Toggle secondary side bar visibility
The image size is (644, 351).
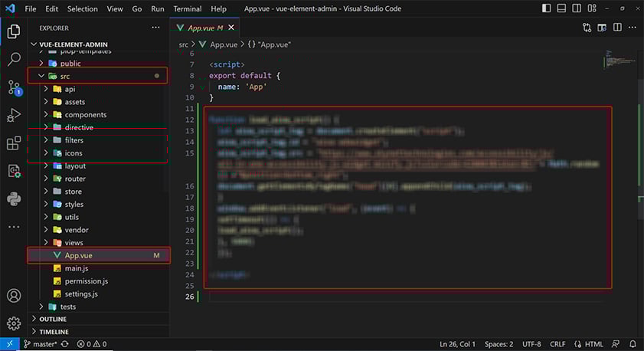(577, 8)
